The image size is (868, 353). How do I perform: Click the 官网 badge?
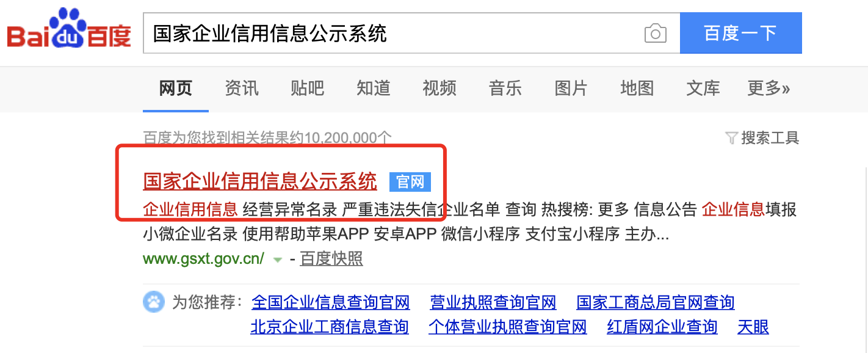410,181
